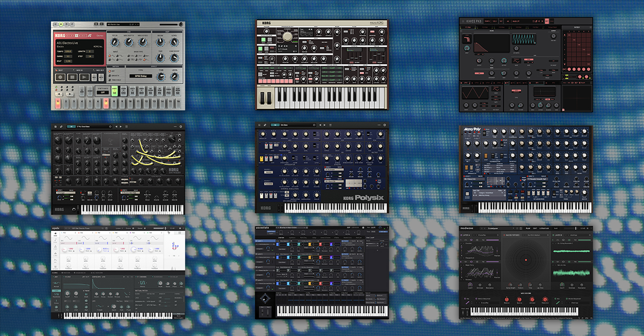Go to previous preset in Polysix
Viewport: 644px width, 336px height.
pyautogui.click(x=320, y=125)
